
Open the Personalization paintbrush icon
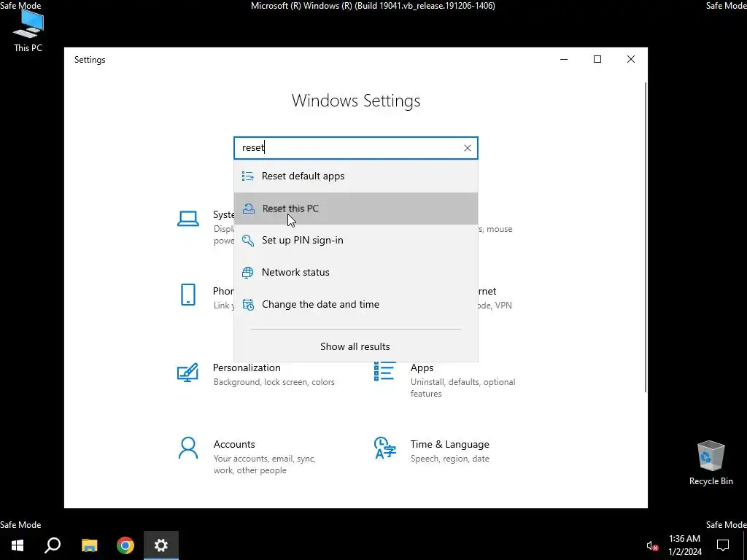click(x=187, y=373)
